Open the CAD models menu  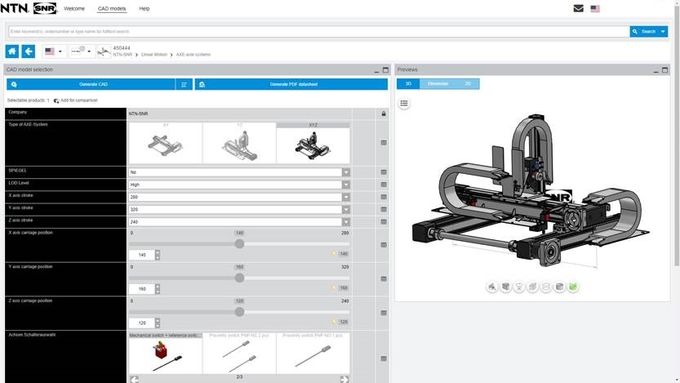tap(111, 9)
